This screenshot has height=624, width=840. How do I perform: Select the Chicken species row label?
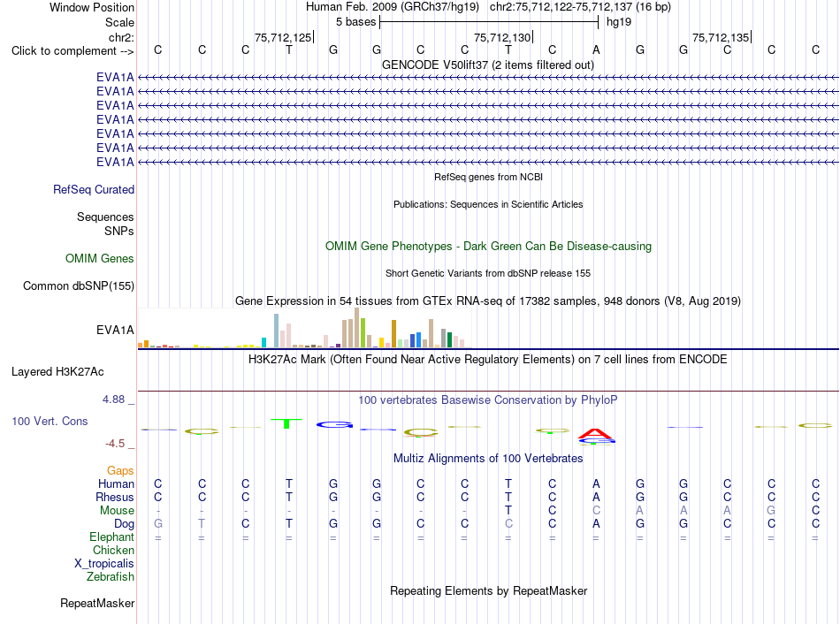(x=113, y=550)
